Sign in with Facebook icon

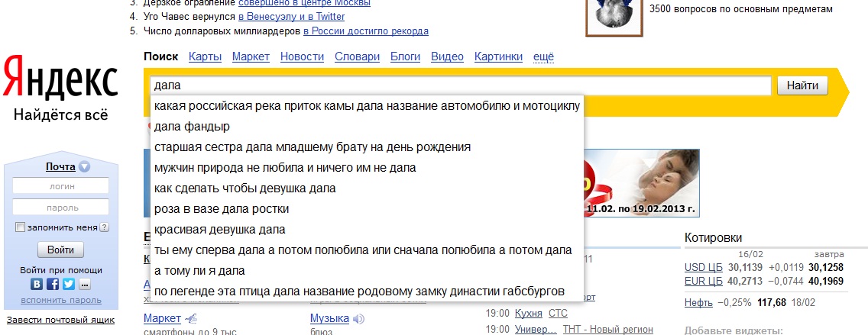click(53, 284)
